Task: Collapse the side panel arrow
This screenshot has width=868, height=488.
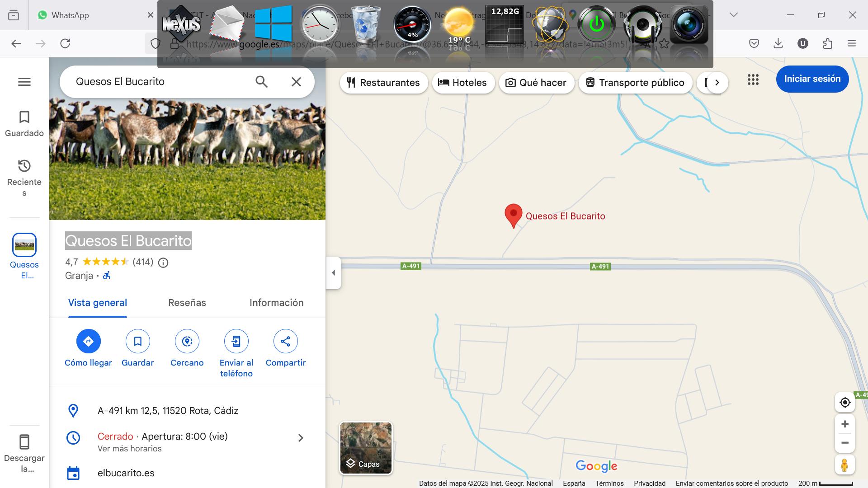Action: point(334,272)
